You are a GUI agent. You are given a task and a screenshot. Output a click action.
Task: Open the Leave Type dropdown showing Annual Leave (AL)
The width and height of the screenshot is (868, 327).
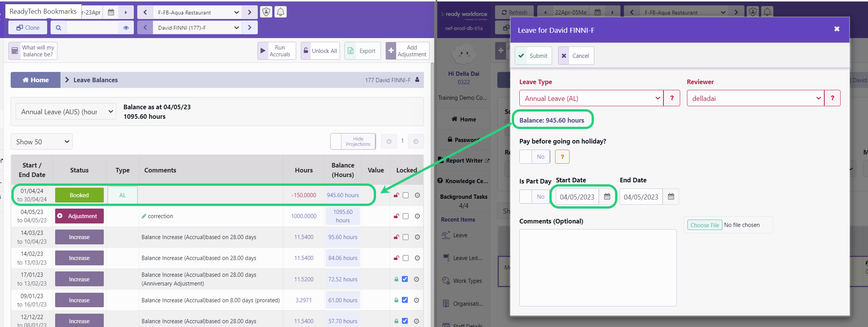[591, 98]
